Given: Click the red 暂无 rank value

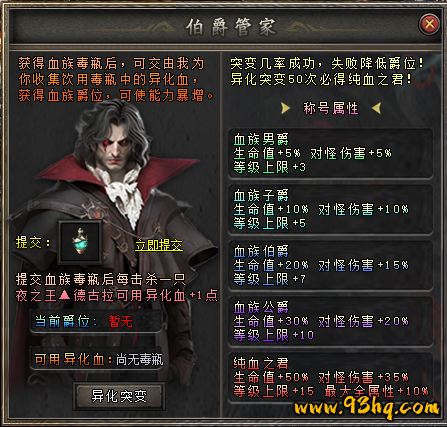Looking at the screenshot, I should pos(120,322).
